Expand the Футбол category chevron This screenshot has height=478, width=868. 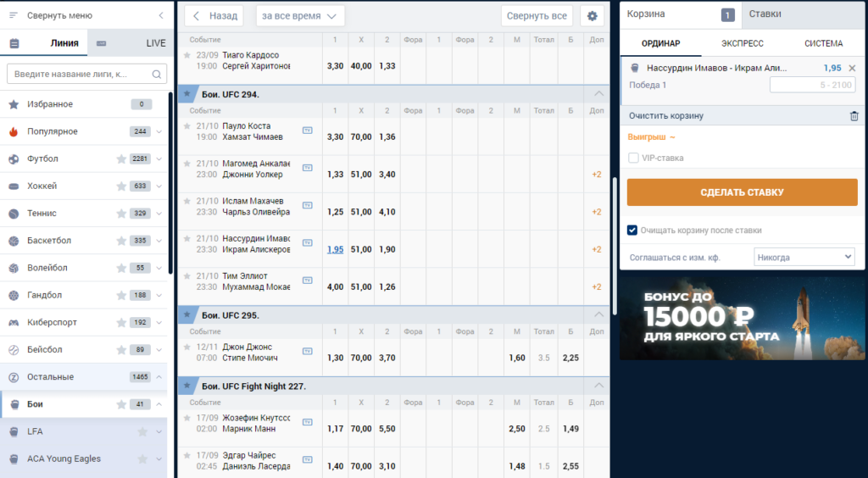point(159,158)
